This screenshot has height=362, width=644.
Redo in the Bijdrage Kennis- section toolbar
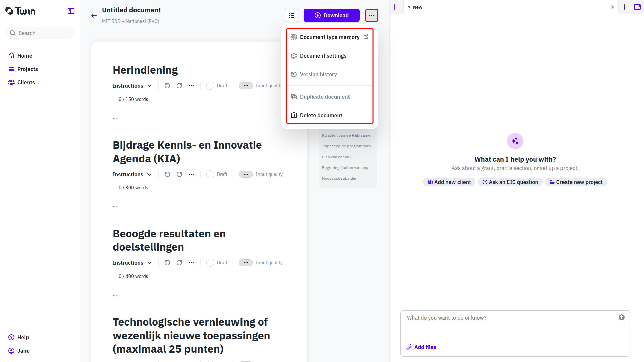pos(179,174)
